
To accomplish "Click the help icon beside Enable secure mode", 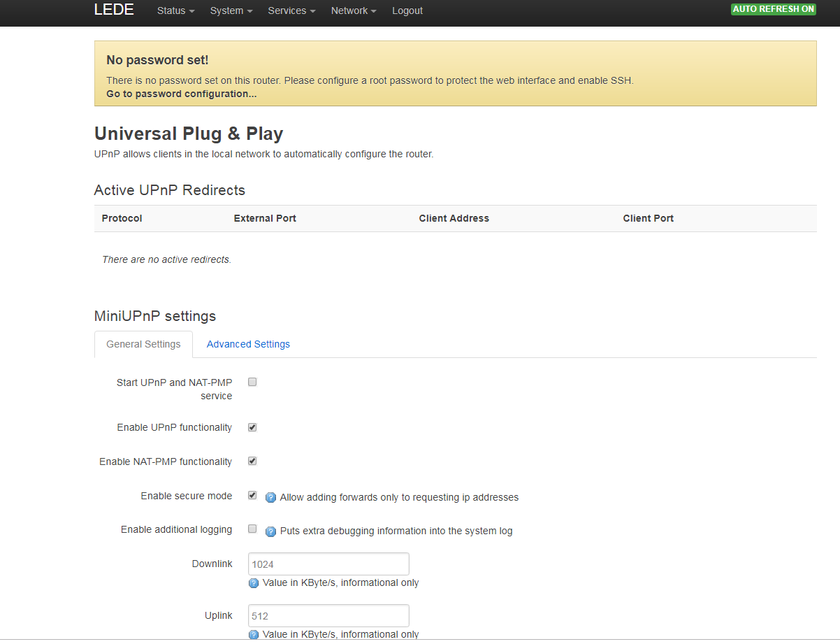I will point(270,497).
